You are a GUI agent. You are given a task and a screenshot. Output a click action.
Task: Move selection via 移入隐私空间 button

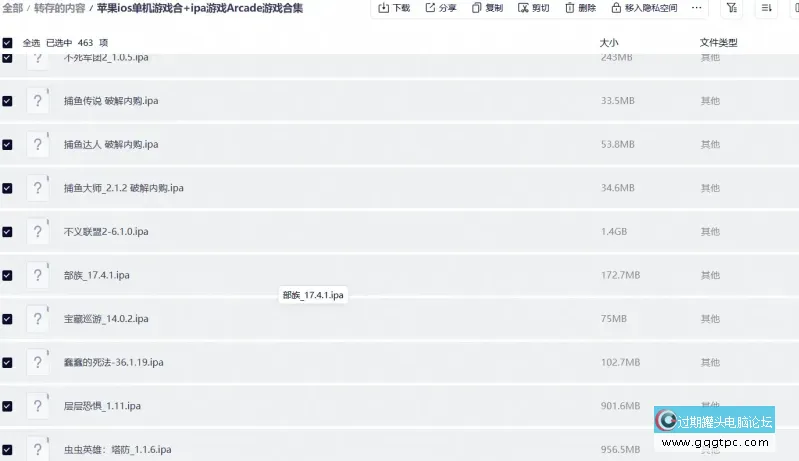click(645, 8)
